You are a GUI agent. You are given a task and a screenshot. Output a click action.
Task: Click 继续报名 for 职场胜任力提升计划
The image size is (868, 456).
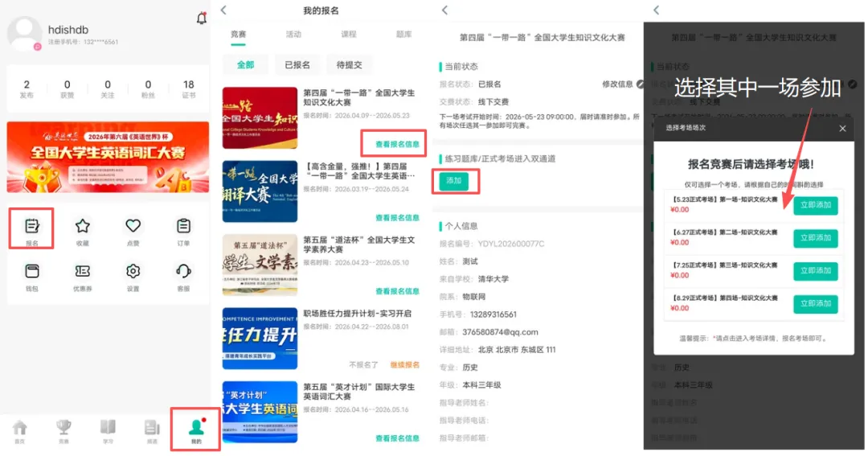tap(404, 364)
